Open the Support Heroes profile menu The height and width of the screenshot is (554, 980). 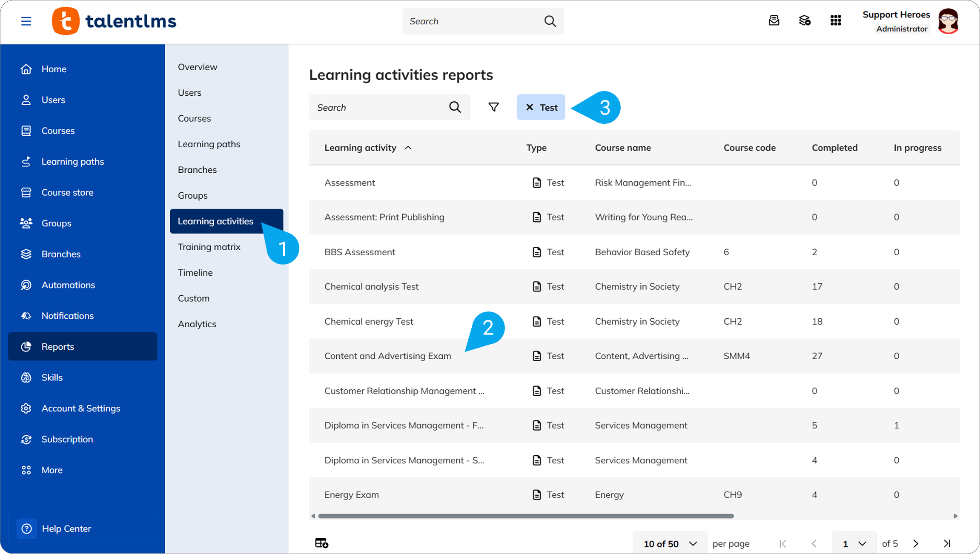(x=911, y=21)
